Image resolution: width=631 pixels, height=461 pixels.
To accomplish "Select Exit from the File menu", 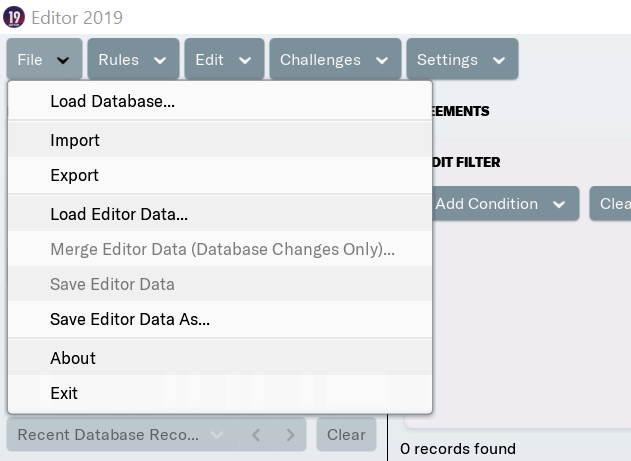I will tap(220, 393).
